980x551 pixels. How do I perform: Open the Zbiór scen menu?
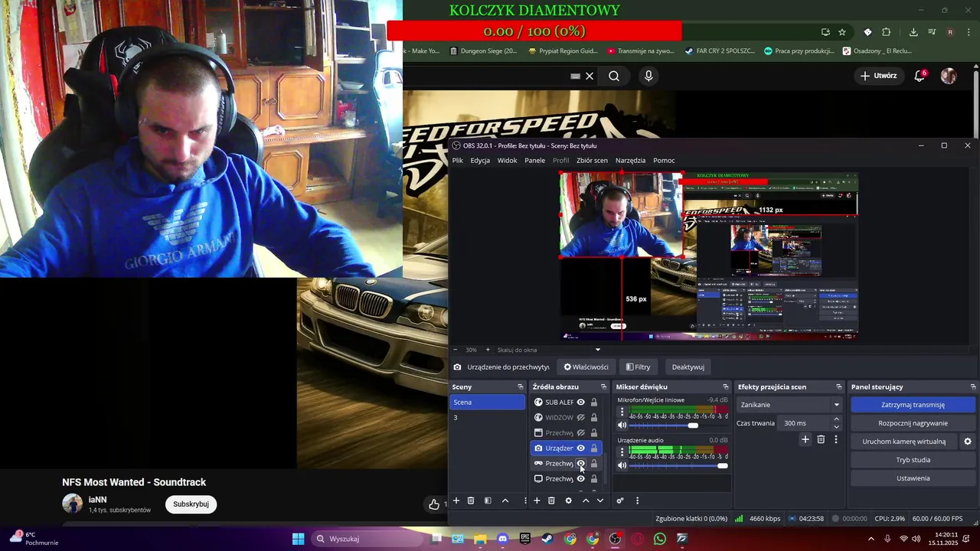tap(592, 161)
